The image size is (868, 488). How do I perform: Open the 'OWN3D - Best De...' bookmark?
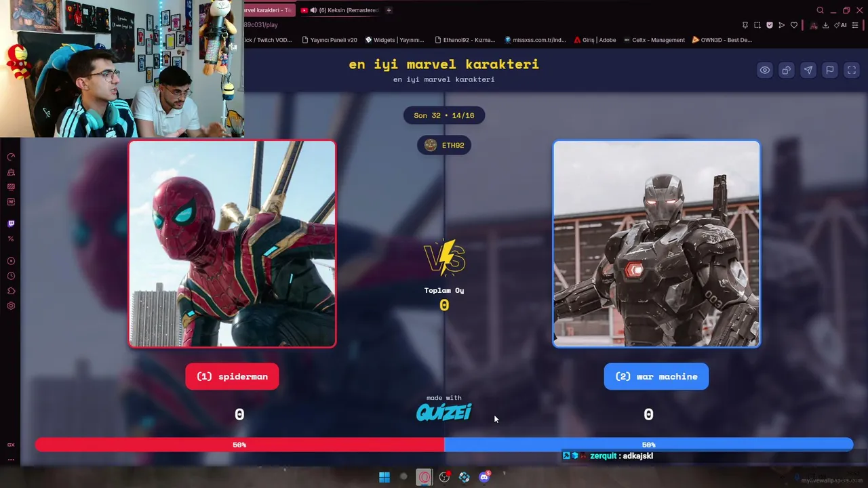[x=722, y=40]
